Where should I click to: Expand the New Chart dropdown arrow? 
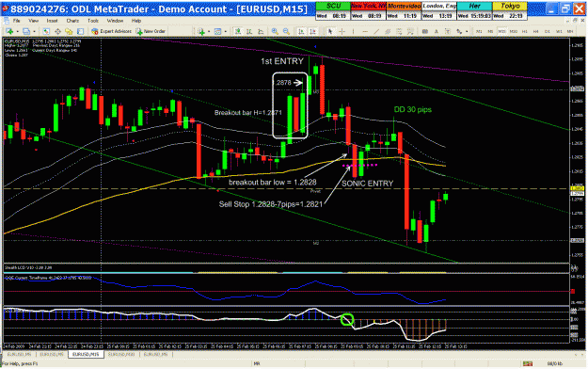click(x=17, y=31)
